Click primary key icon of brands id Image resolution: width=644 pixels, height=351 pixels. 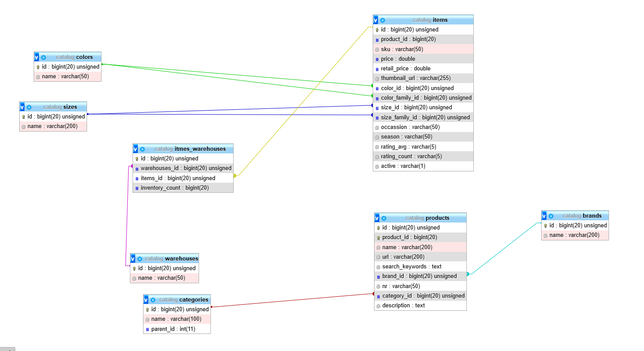pyautogui.click(x=546, y=226)
